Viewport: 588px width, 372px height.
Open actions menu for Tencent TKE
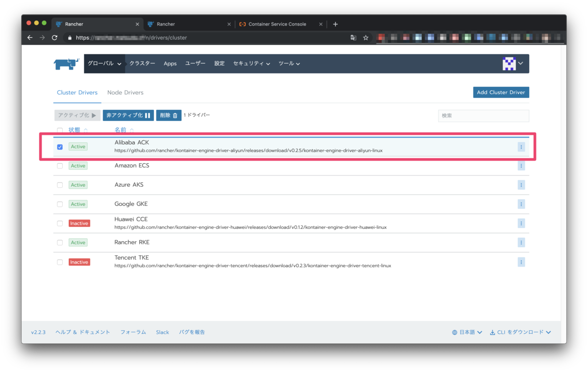coord(521,262)
